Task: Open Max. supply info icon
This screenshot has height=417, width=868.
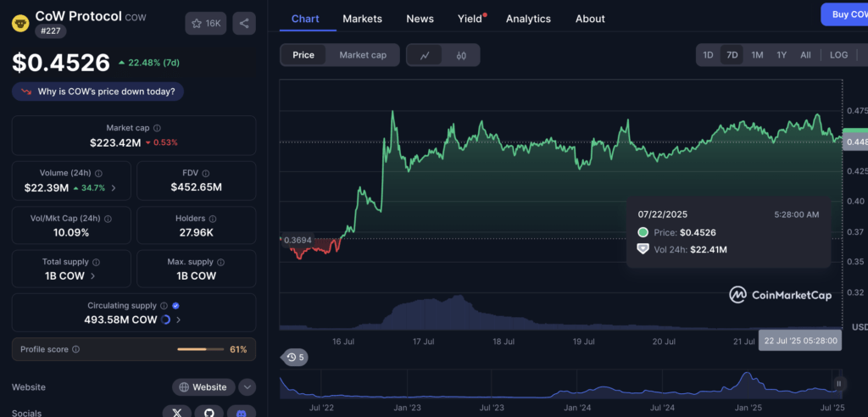Action: [x=221, y=262]
